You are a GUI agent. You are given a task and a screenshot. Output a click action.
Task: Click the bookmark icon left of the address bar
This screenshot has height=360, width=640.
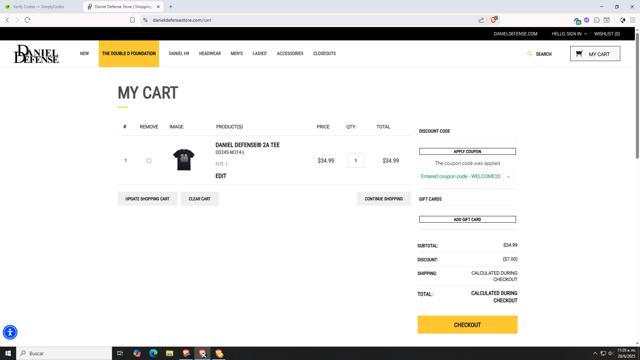pyautogui.click(x=132, y=20)
